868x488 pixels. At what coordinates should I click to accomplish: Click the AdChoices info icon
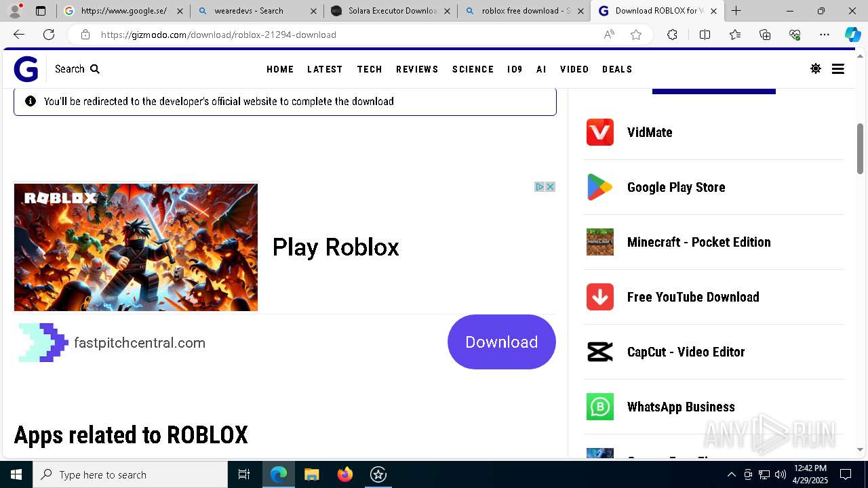click(x=540, y=186)
